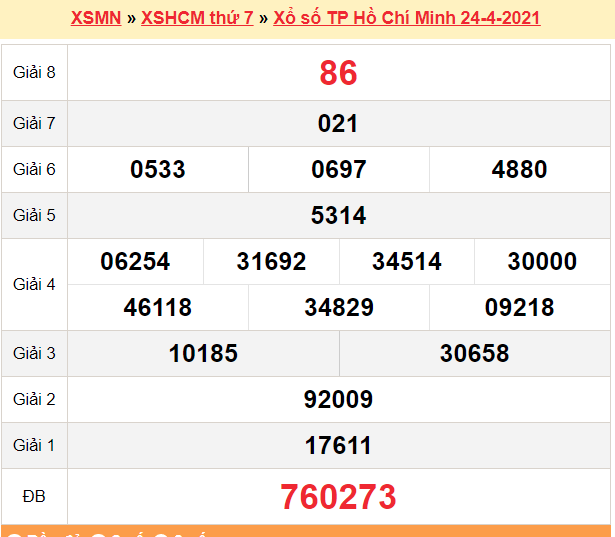This screenshot has width=615, height=537.
Task: Click the Giải 1 number 17611
Action: pyautogui.click(x=338, y=446)
